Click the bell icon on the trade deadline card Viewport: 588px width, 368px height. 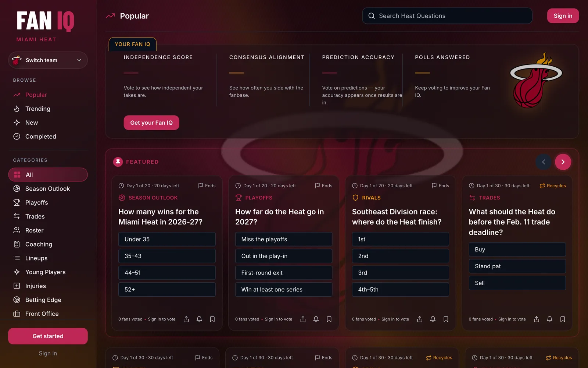[x=549, y=319]
